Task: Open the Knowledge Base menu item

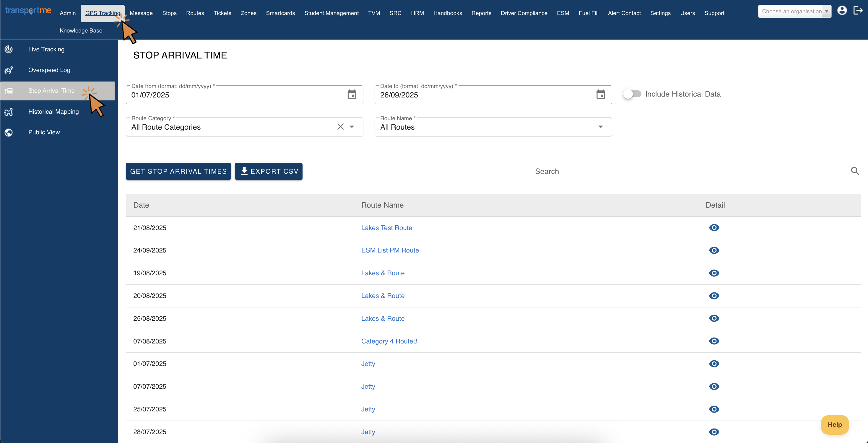Action: 81,31
